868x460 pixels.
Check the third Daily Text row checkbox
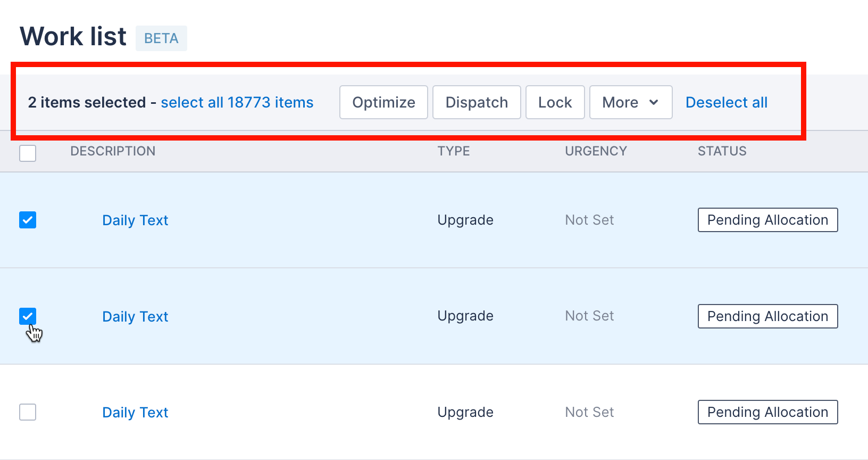(x=28, y=412)
